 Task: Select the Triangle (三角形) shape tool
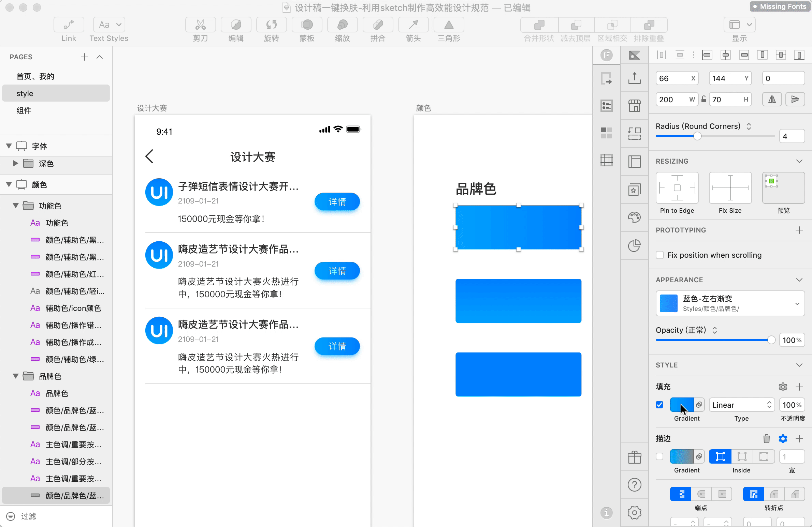449,25
